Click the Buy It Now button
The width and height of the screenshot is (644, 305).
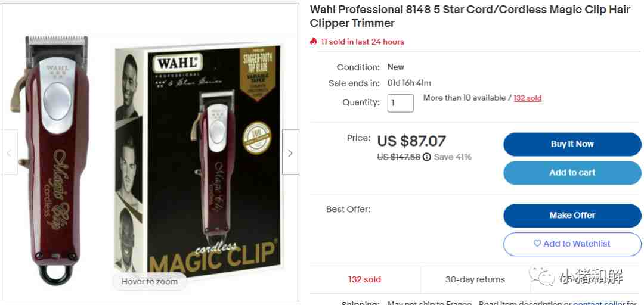[x=572, y=144]
